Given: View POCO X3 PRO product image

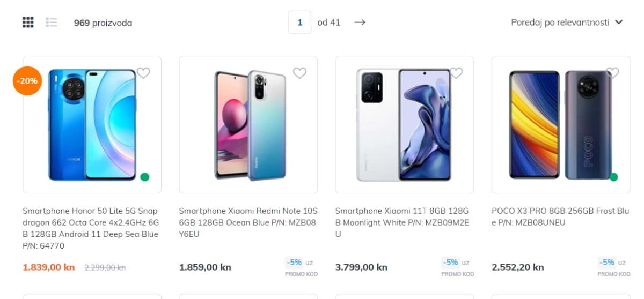Looking at the screenshot, I should click(560, 124).
